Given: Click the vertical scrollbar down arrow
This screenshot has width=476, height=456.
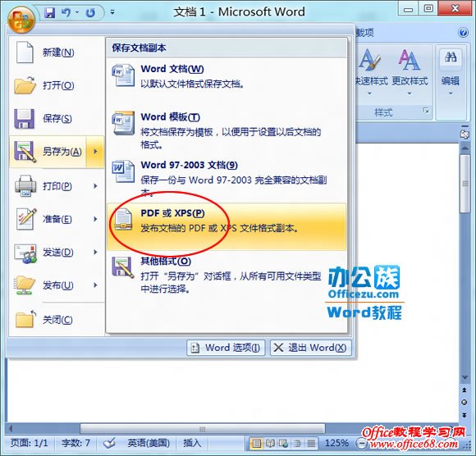Looking at the screenshot, I should (465, 377).
